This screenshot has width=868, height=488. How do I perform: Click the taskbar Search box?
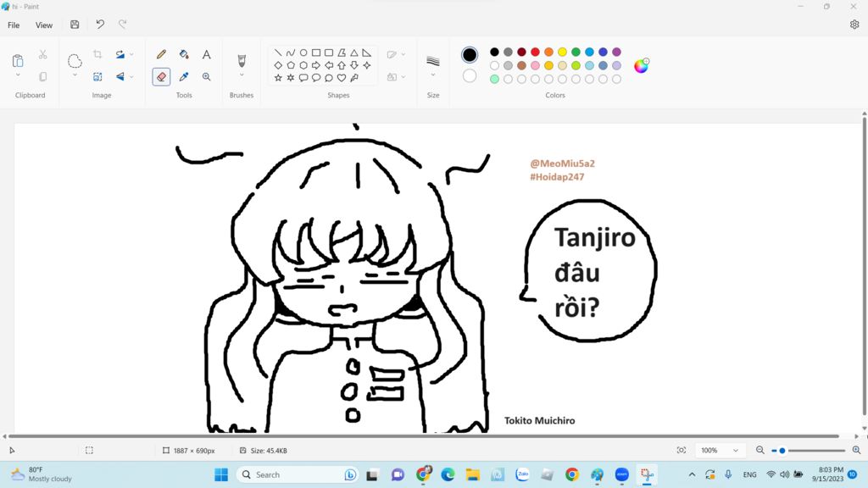[x=298, y=474]
